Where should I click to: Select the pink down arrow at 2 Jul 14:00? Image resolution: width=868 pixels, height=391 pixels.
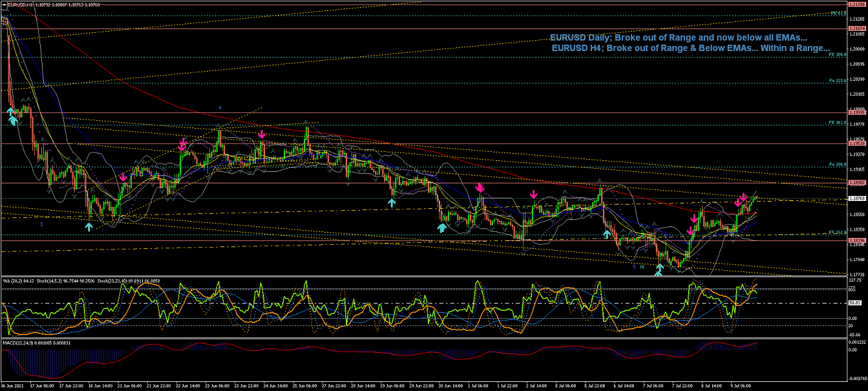tap(533, 194)
